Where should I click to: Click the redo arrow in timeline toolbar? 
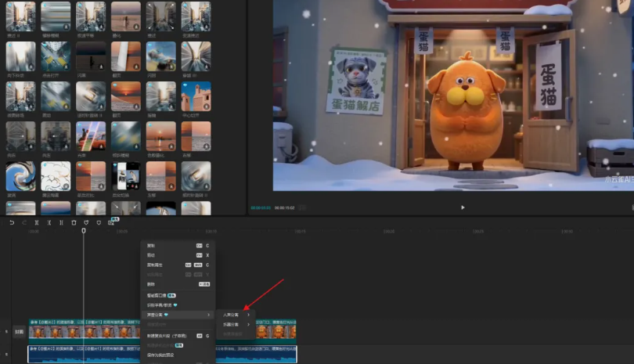tap(24, 222)
